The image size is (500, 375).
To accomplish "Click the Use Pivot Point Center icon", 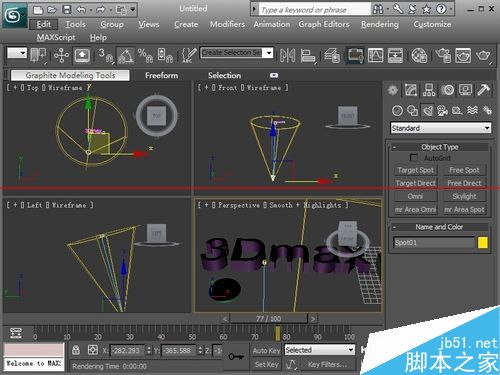I will point(38,55).
